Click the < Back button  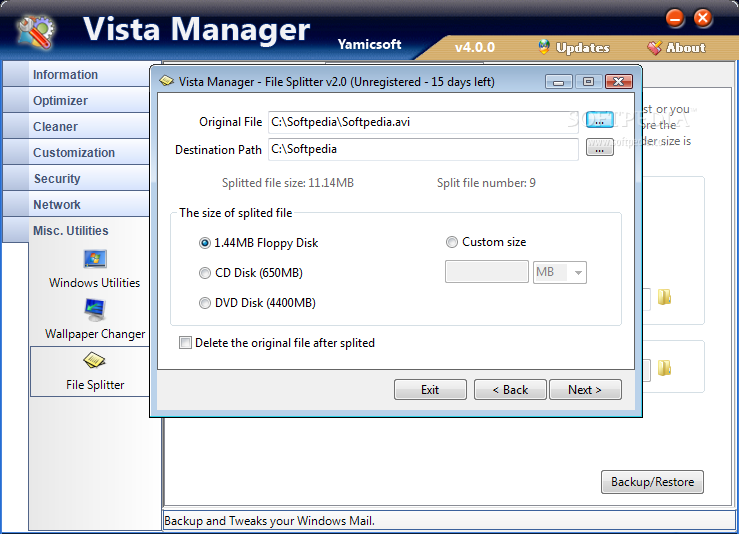[x=510, y=390]
